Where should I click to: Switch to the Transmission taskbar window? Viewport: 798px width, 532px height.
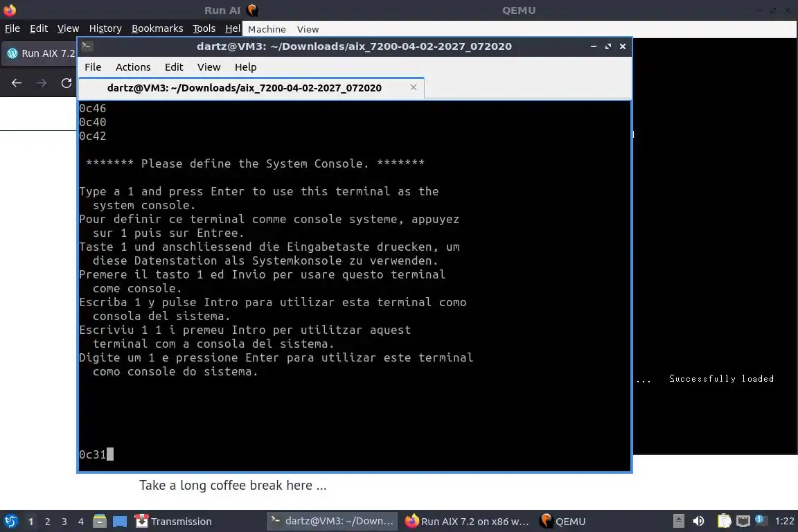(x=174, y=522)
